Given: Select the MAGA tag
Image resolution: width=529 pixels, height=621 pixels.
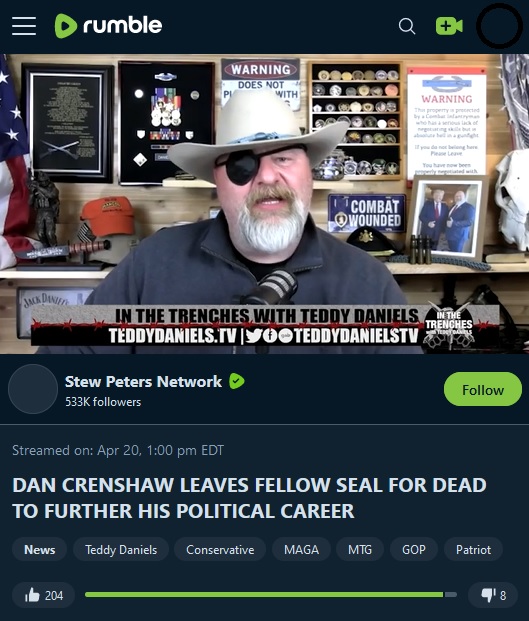Looking at the screenshot, I should [301, 549].
